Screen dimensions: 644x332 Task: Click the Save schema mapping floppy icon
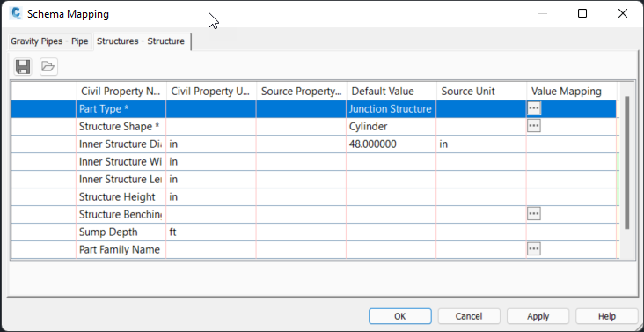23,67
